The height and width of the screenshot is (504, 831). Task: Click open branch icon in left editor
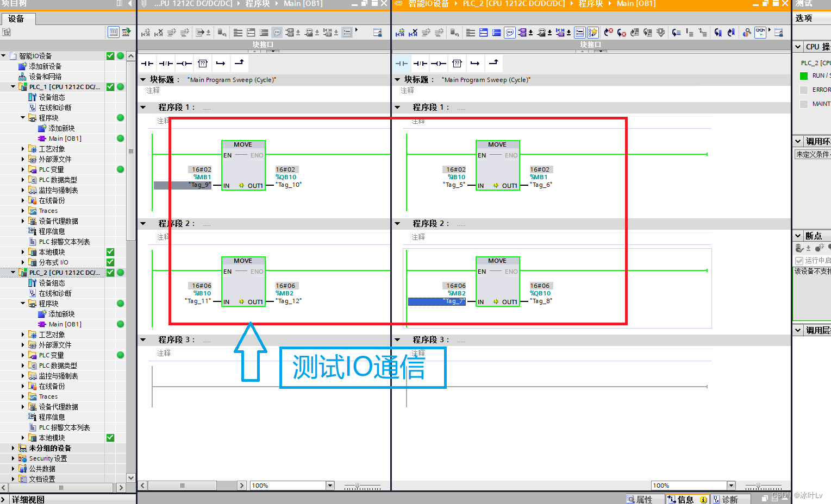pyautogui.click(x=221, y=64)
